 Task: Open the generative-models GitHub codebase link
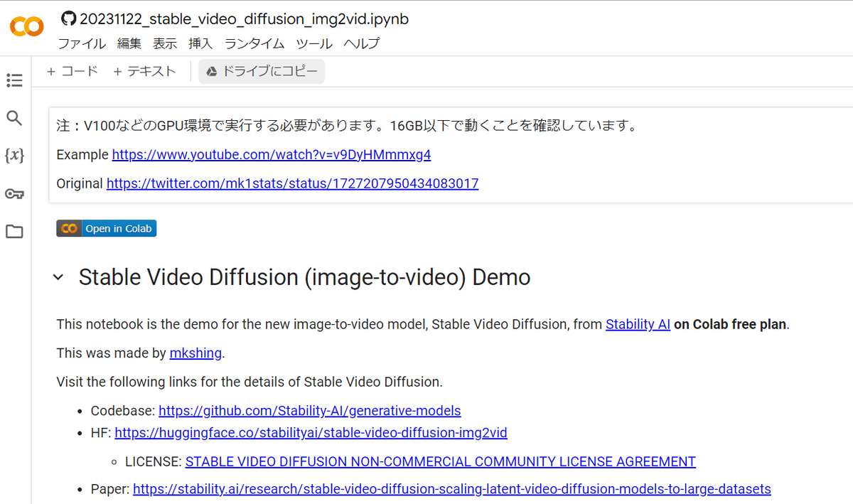coord(310,410)
